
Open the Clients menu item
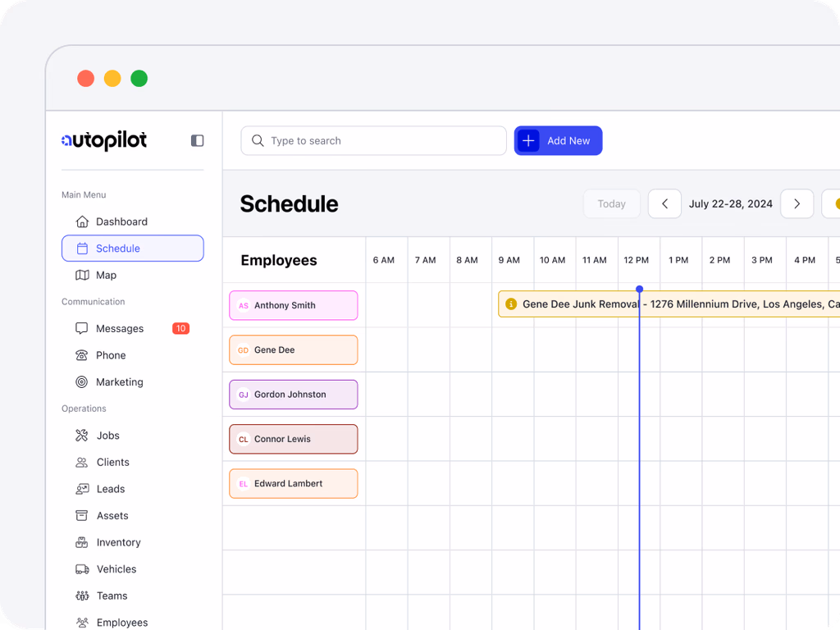[112, 463]
